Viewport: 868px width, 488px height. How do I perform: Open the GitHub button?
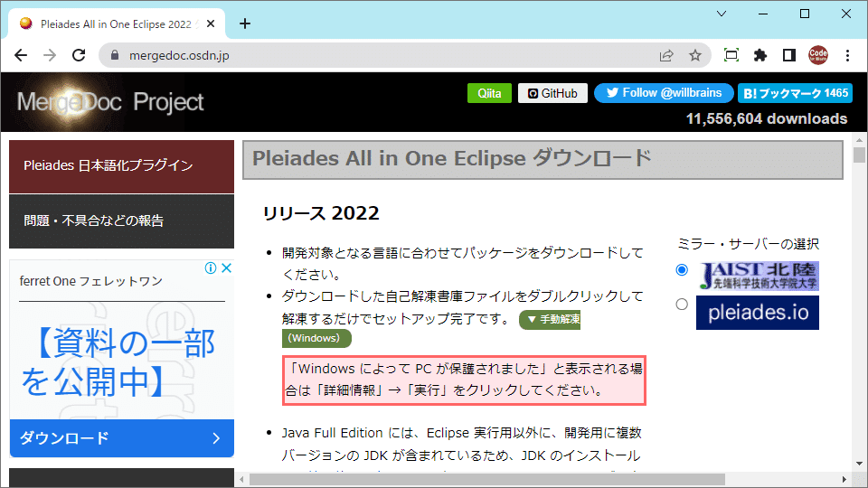(552, 93)
